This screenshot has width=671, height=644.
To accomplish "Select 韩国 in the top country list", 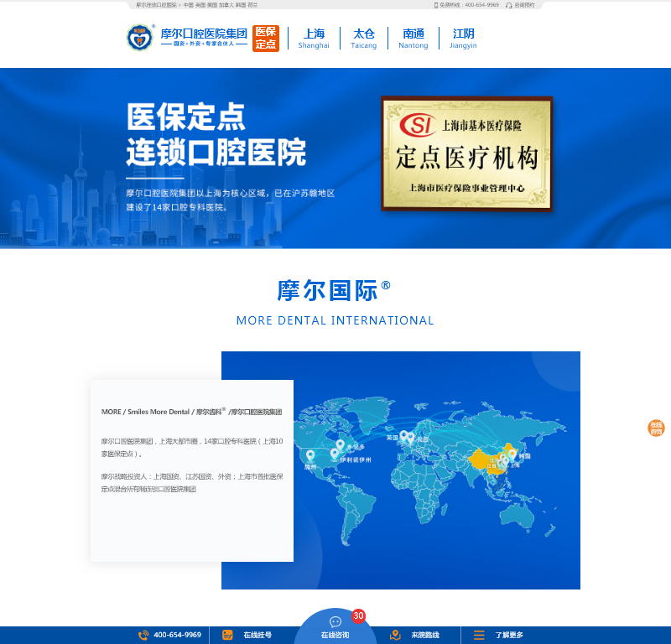I will click(x=241, y=5).
